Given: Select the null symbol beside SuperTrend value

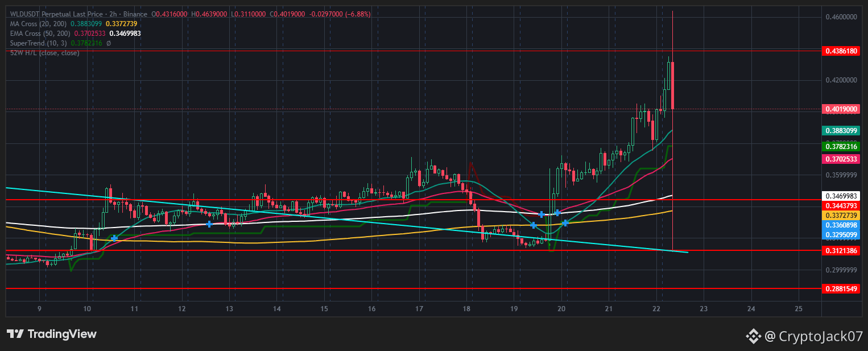Looking at the screenshot, I should [109, 43].
